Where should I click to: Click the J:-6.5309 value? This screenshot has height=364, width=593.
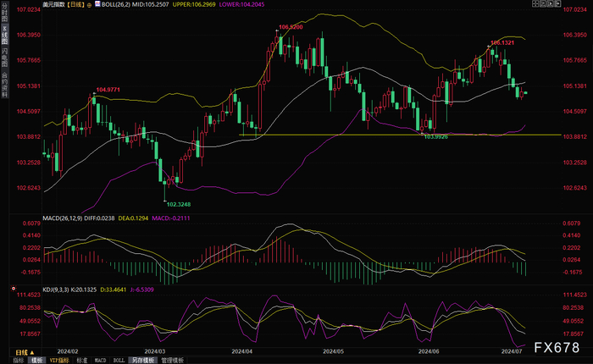141,290
